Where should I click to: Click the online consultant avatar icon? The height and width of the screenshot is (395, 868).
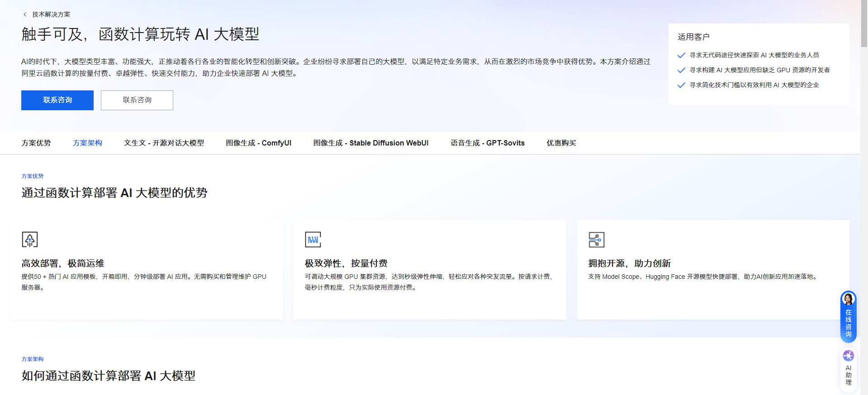[x=849, y=299]
